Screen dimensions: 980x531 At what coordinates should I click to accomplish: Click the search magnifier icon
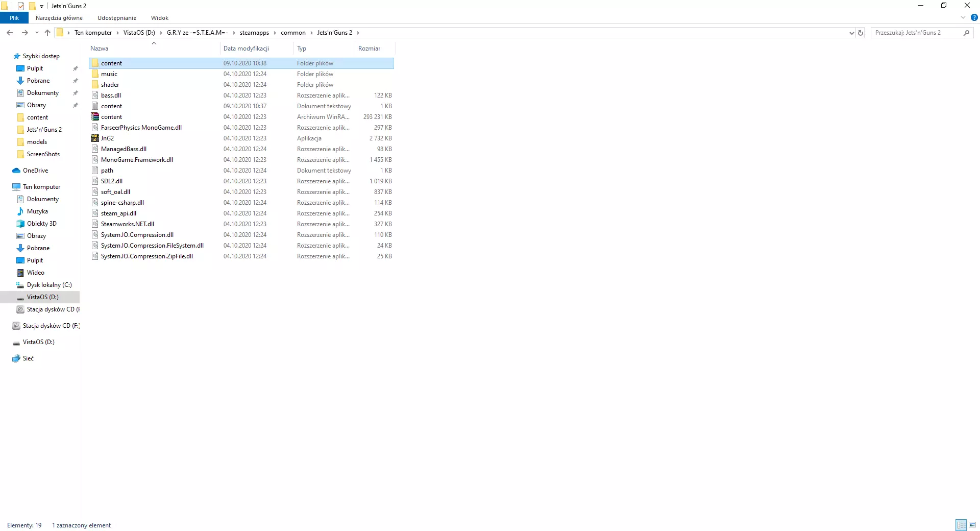tap(966, 33)
